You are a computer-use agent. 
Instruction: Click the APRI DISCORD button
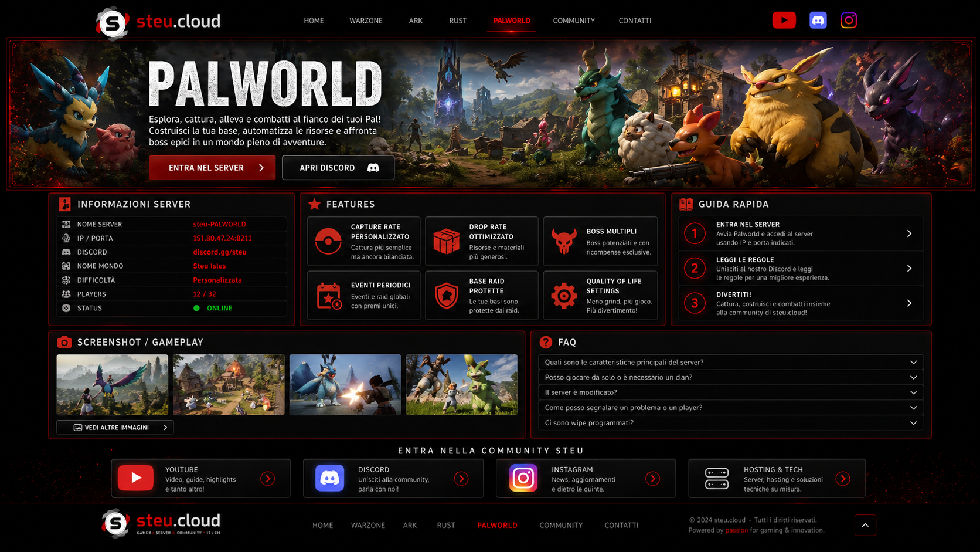click(x=338, y=168)
